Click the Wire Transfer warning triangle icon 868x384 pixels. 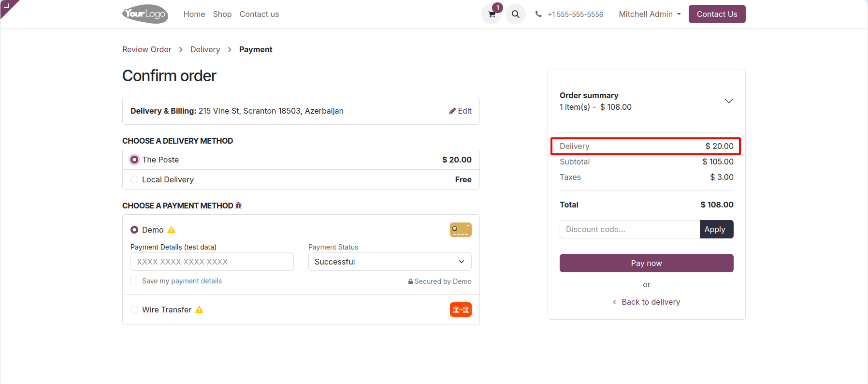[x=199, y=310]
